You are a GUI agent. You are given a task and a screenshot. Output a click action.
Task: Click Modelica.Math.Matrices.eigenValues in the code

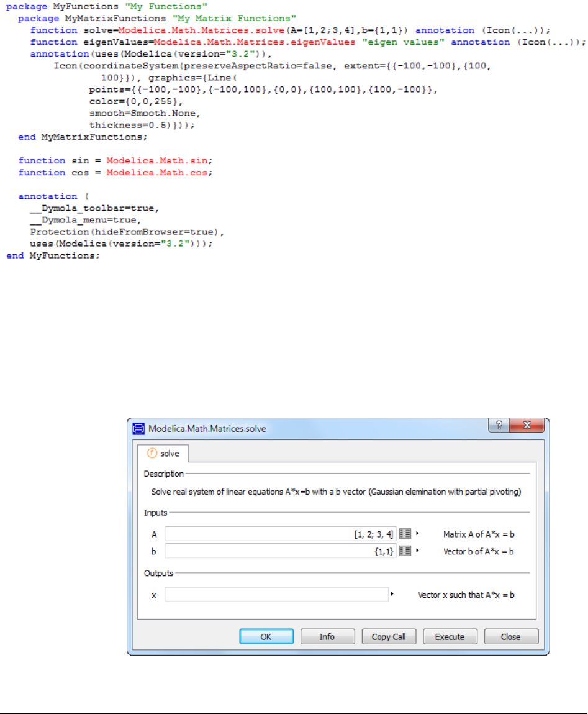coord(255,42)
